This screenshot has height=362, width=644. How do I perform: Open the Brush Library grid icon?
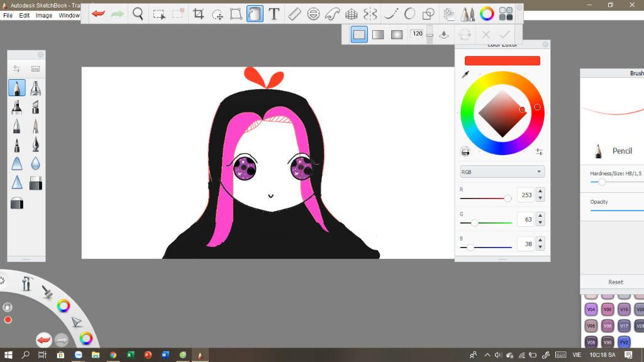pos(36,69)
